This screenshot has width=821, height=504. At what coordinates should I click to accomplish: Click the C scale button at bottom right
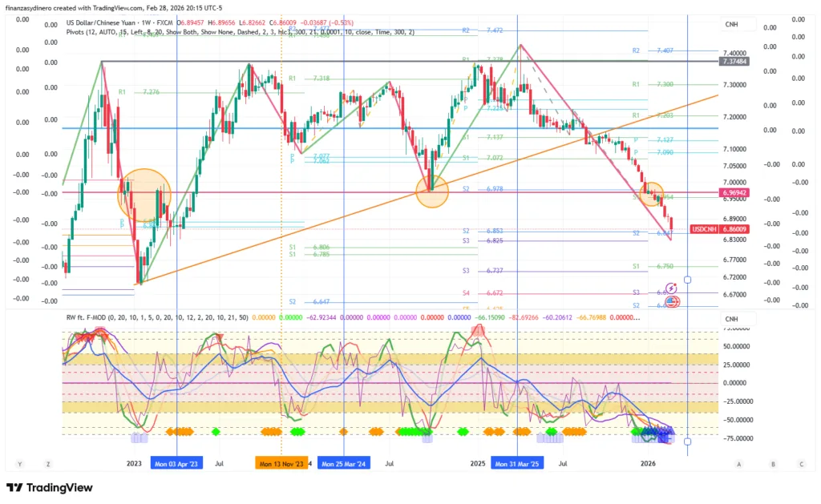[x=801, y=464]
